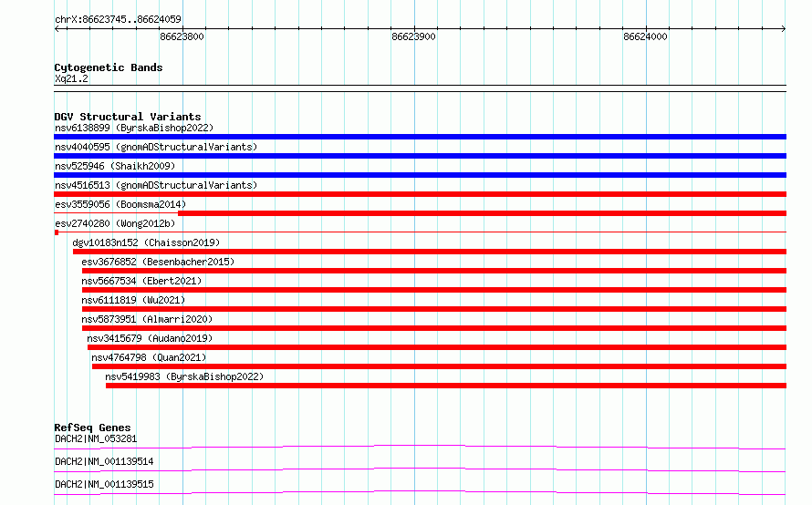
Task: Open the esv3559056 (Boomsma2014) label
Action: tap(120, 204)
